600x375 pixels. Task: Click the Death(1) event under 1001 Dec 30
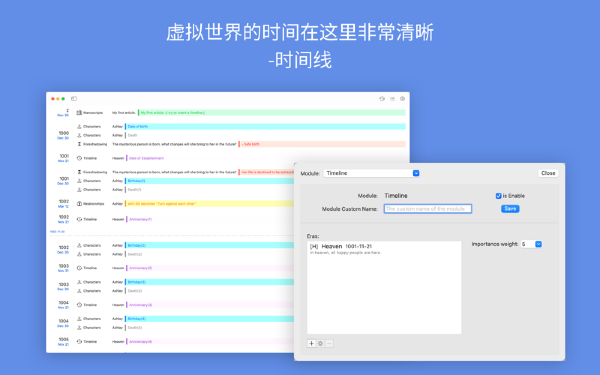click(x=134, y=190)
